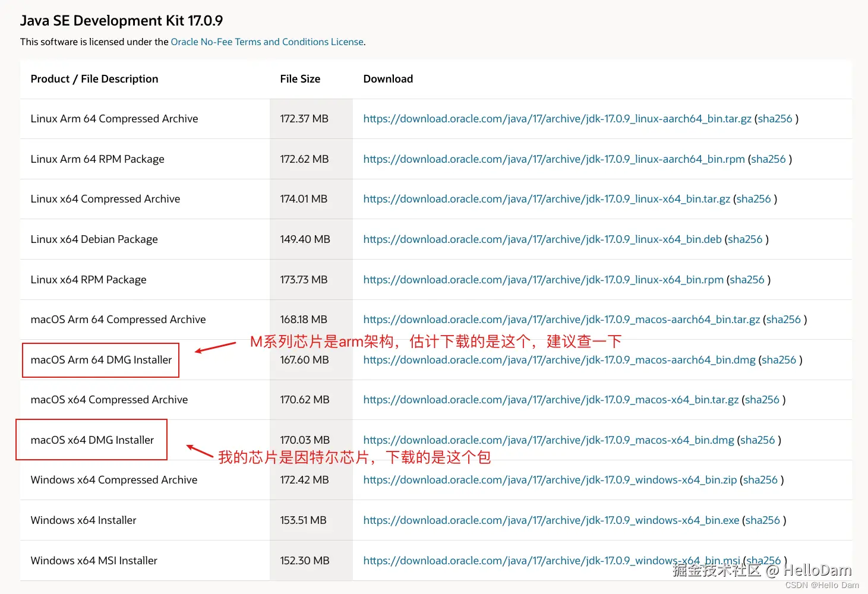The image size is (868, 594).
Task: Select 'macOS Arm 64 DMG Installer' row label
Action: [102, 360]
